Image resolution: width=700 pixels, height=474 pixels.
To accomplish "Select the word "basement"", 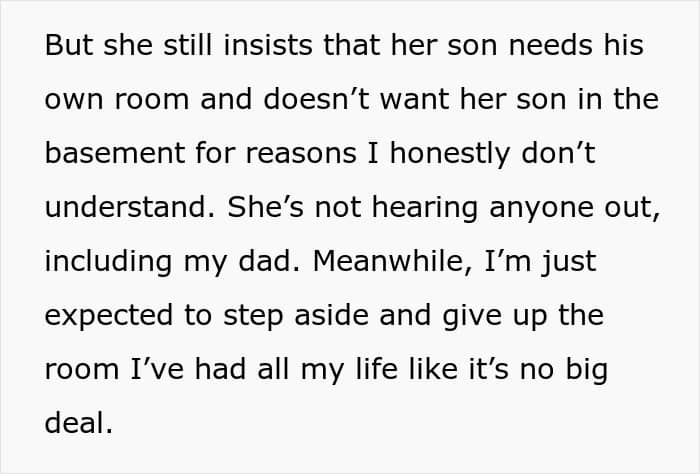I will click(x=115, y=153).
